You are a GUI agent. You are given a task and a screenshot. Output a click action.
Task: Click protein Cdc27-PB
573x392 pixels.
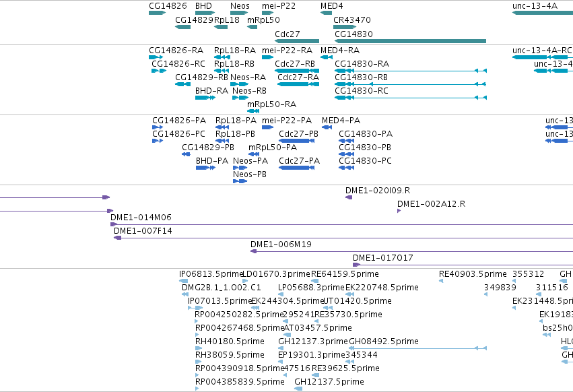point(297,141)
